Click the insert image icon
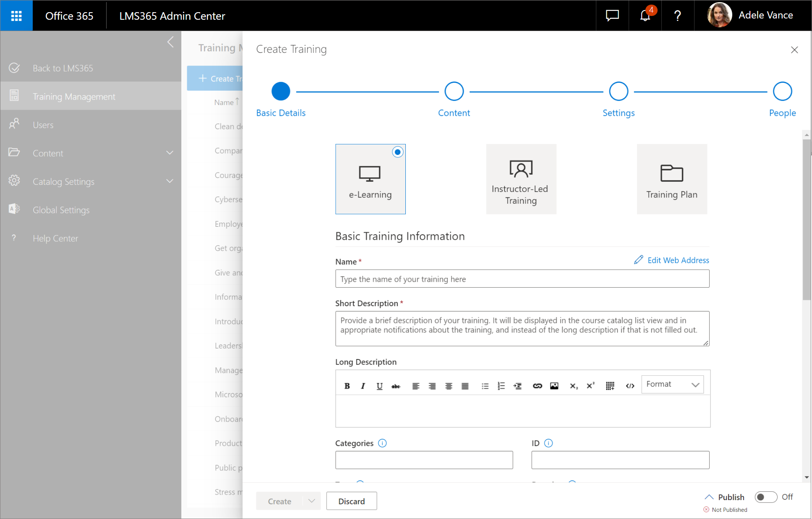The height and width of the screenshot is (519, 812). [554, 386]
